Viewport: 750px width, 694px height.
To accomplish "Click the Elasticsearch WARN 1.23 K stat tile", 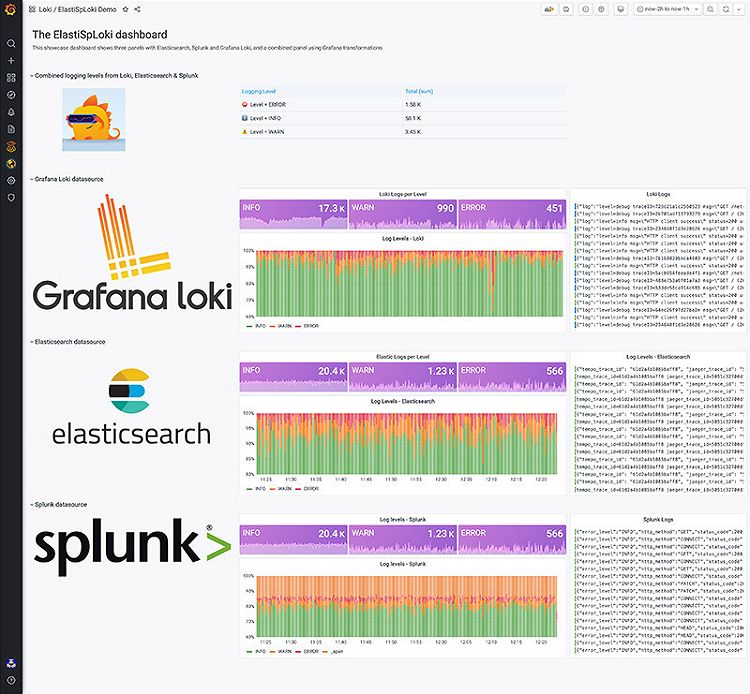I will click(x=403, y=377).
